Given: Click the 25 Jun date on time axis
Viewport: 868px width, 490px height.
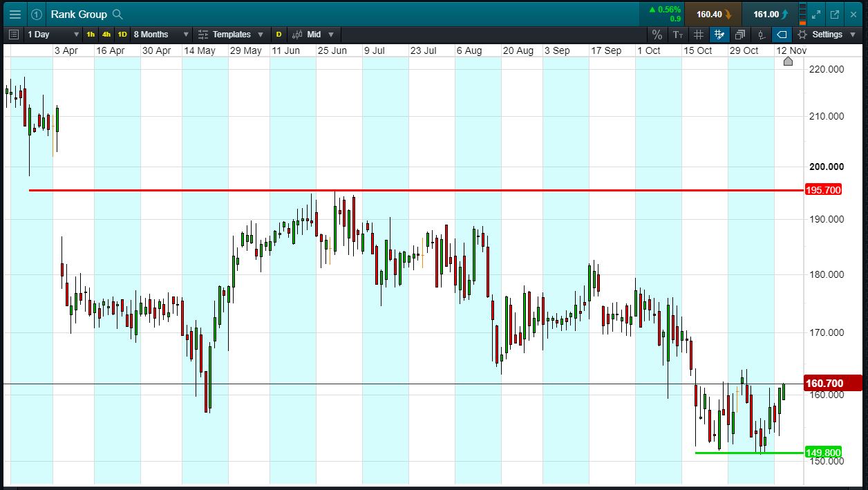Looking at the screenshot, I should coord(332,50).
